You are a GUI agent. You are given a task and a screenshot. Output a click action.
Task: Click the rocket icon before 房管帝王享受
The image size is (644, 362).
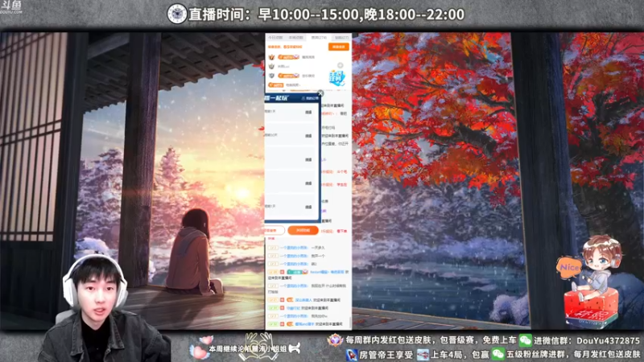click(x=351, y=354)
